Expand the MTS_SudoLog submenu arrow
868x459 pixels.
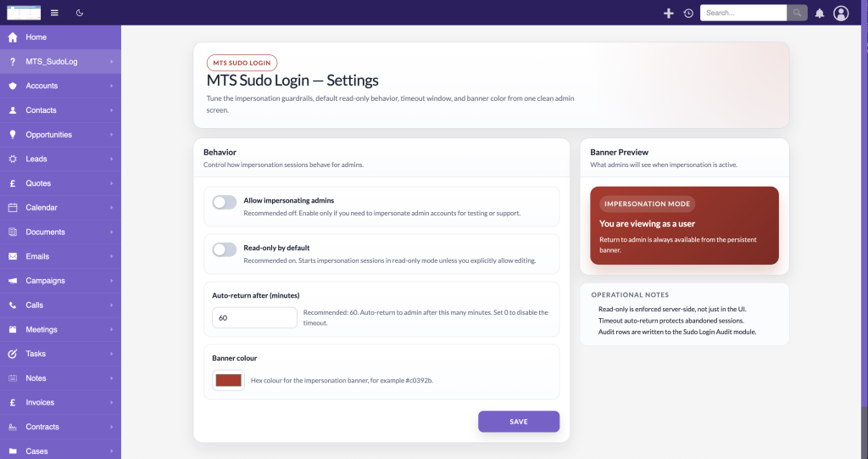click(111, 62)
